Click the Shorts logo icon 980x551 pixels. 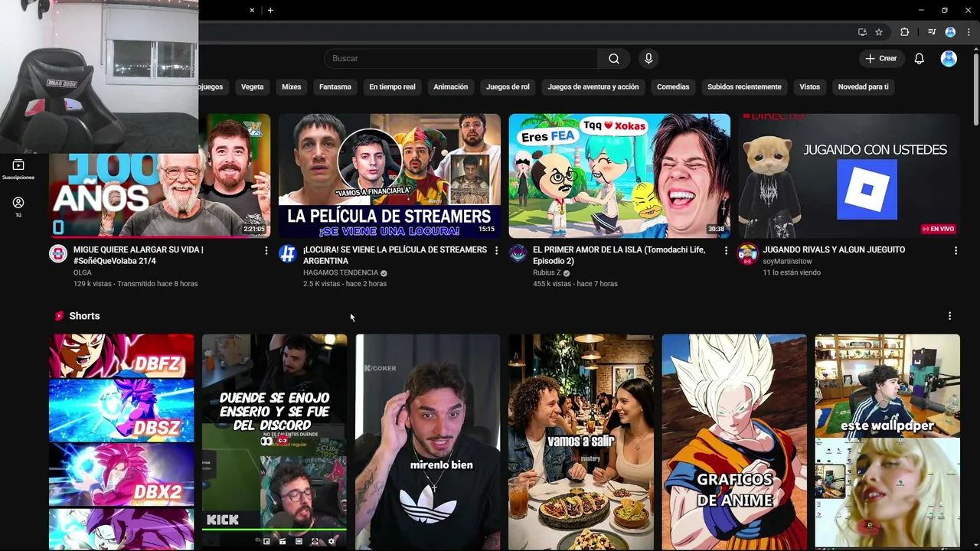[x=59, y=316]
